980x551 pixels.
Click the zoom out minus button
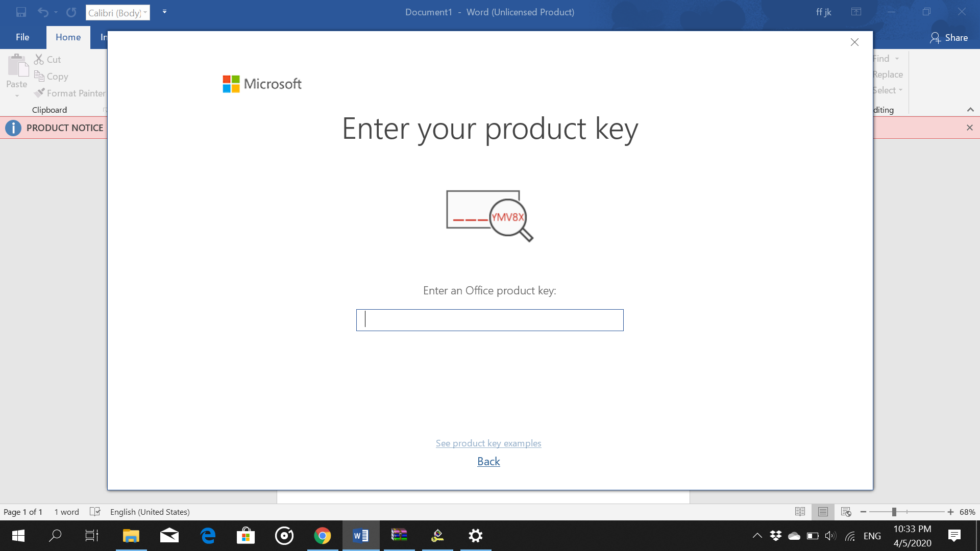point(863,512)
